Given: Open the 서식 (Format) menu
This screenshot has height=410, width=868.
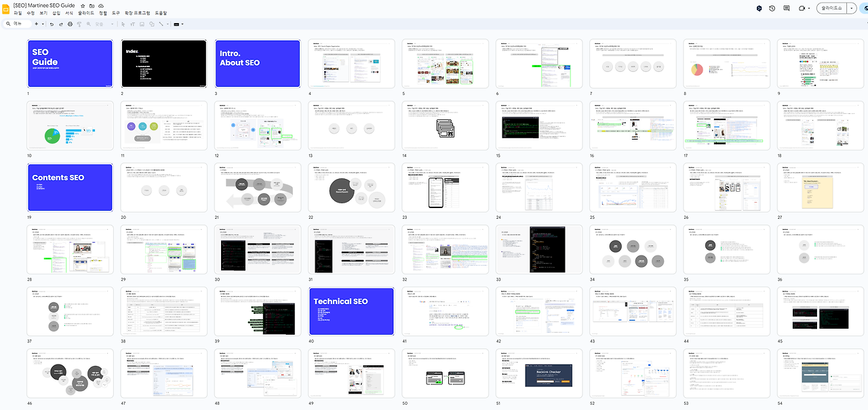Looking at the screenshot, I should [69, 13].
